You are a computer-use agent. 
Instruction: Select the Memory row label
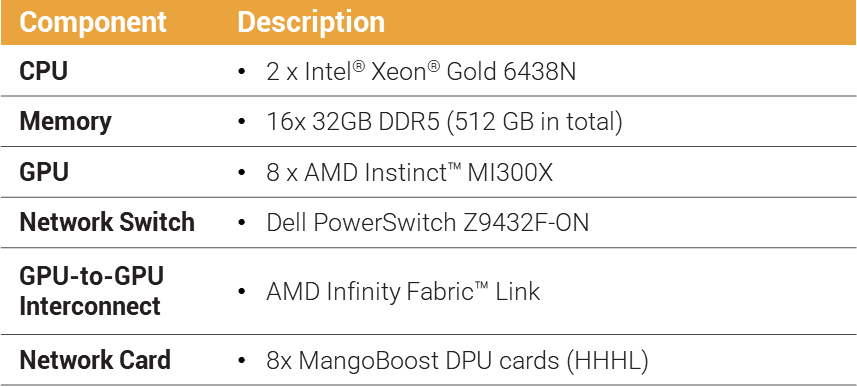(x=65, y=122)
